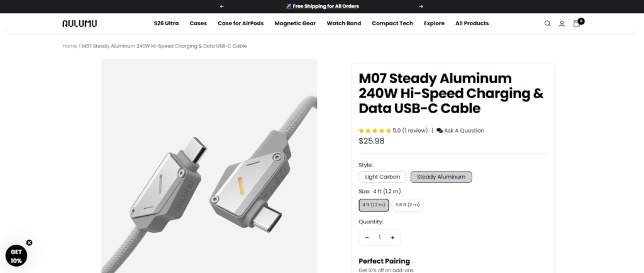Decrease quantity with minus button
This screenshot has width=644, height=273.
pyautogui.click(x=367, y=237)
